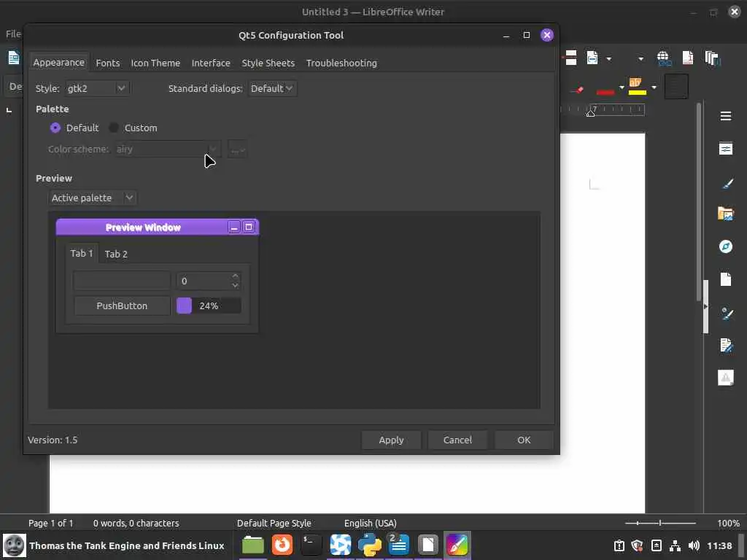Click Insert Hyperlink globe icon in Writer
This screenshot has height=560, width=747.
pyautogui.click(x=664, y=58)
